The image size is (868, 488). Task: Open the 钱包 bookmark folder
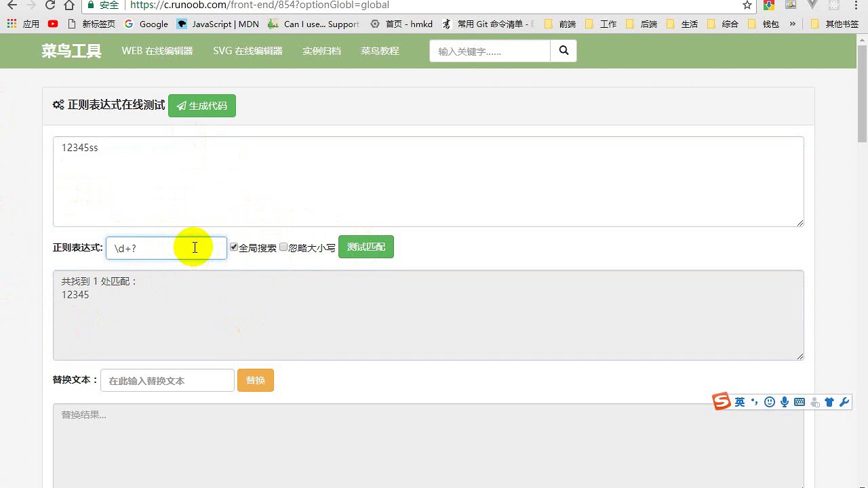pos(764,24)
